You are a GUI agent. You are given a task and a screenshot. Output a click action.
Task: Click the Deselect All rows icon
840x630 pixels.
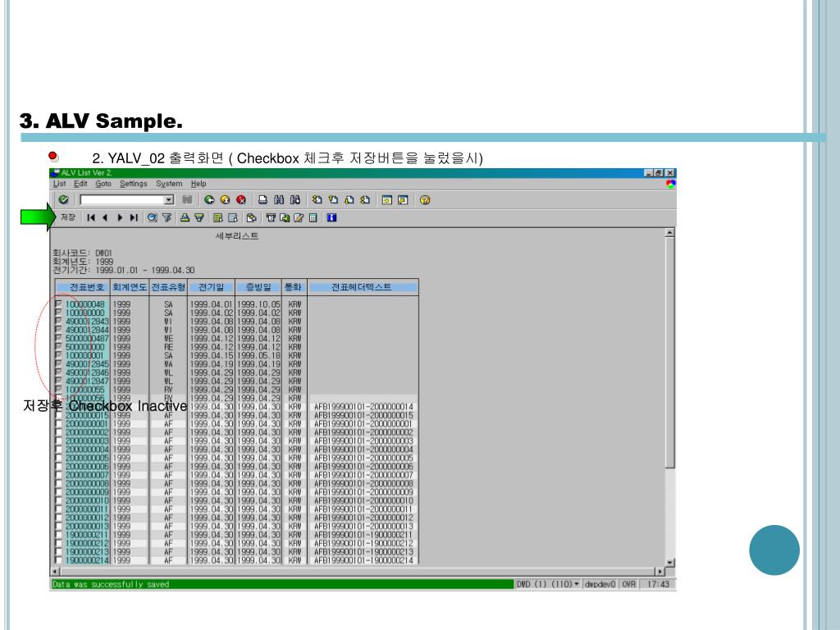coord(232,217)
